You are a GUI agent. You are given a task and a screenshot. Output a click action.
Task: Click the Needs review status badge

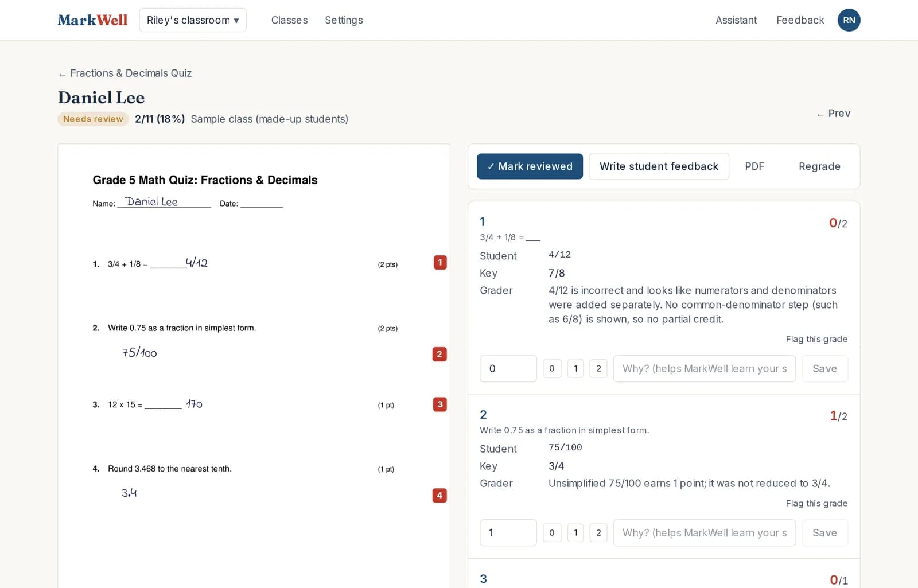93,119
